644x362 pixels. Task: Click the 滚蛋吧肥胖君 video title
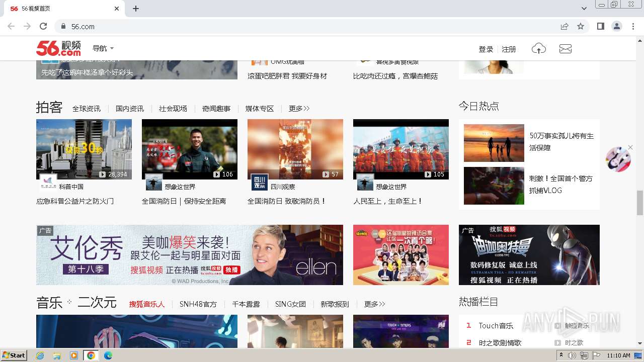[287, 76]
